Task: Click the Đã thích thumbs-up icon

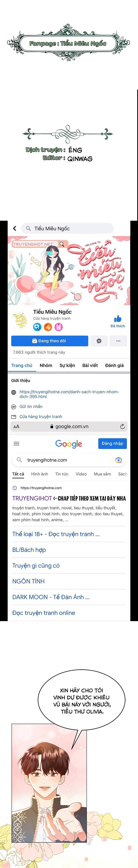Action: coord(117,319)
